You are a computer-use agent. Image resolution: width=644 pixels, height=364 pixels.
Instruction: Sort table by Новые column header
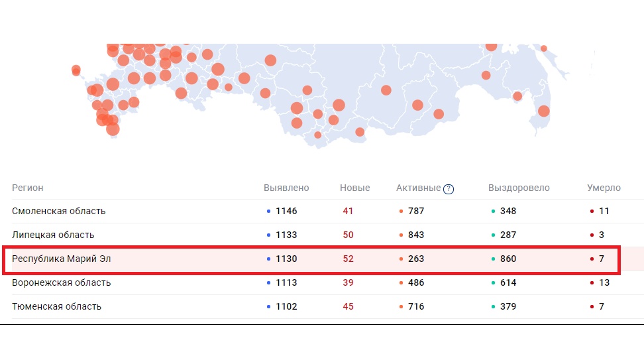tap(354, 188)
